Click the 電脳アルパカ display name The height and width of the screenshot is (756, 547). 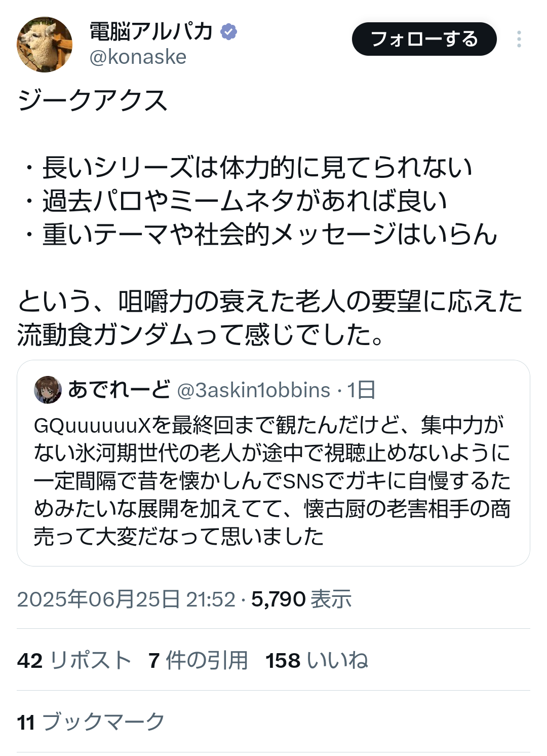[x=151, y=31]
